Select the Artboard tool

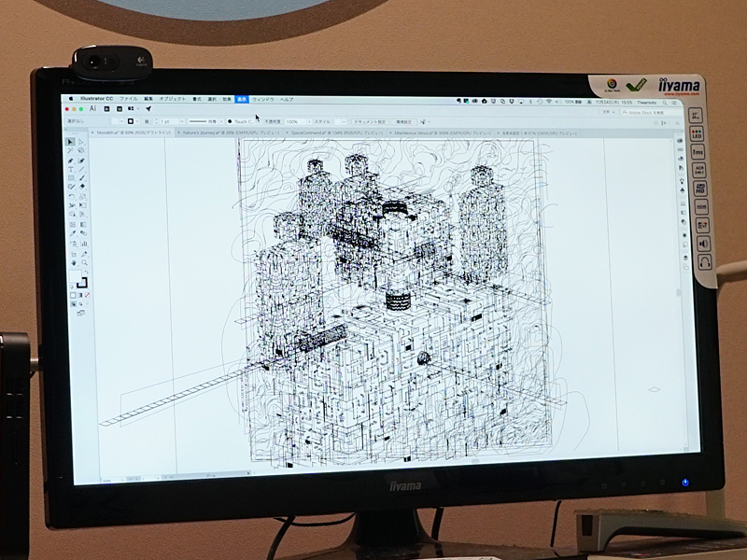pos(74,254)
